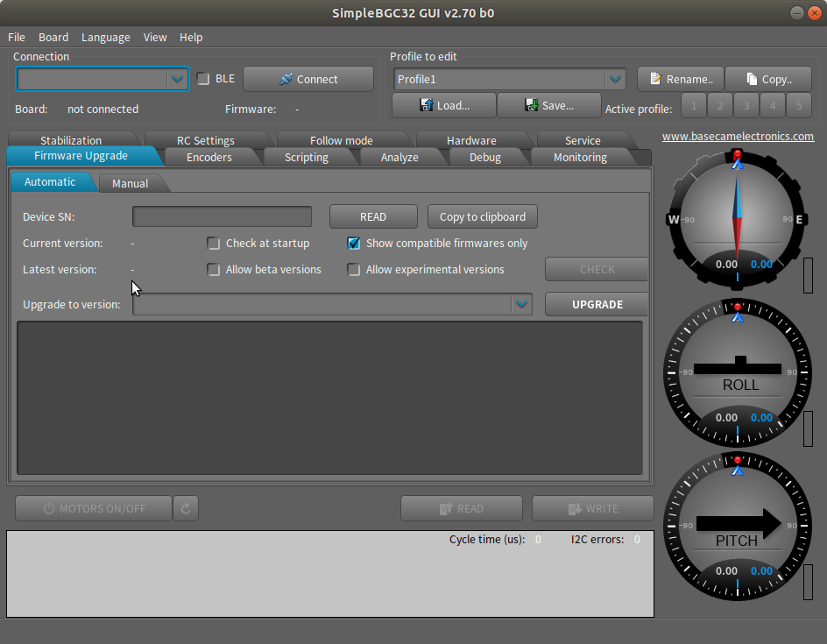Switch to the Analyze tab
This screenshot has width=827, height=644.
[x=399, y=157]
